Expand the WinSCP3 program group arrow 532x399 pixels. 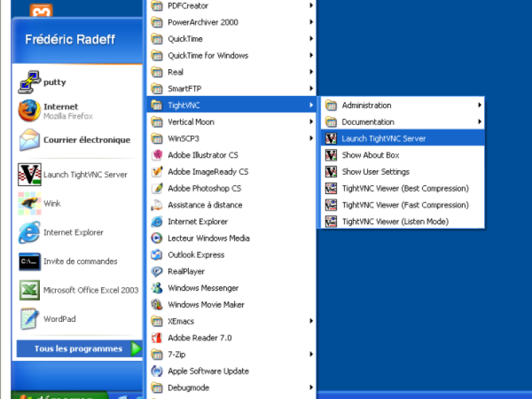311,138
